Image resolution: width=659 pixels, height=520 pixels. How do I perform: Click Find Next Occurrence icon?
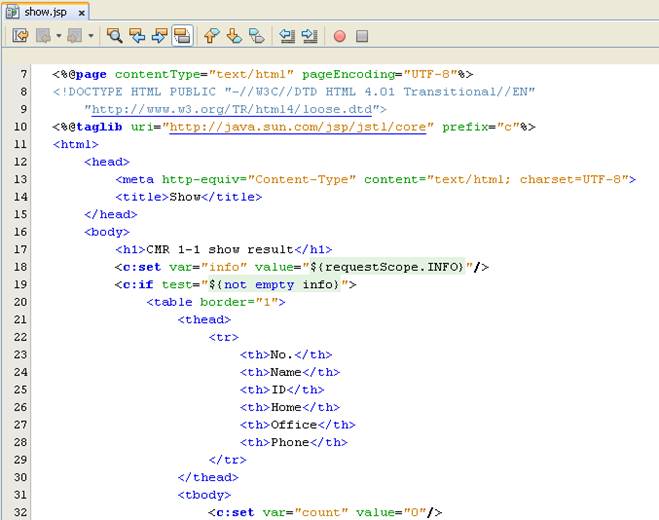pyautogui.click(x=160, y=36)
